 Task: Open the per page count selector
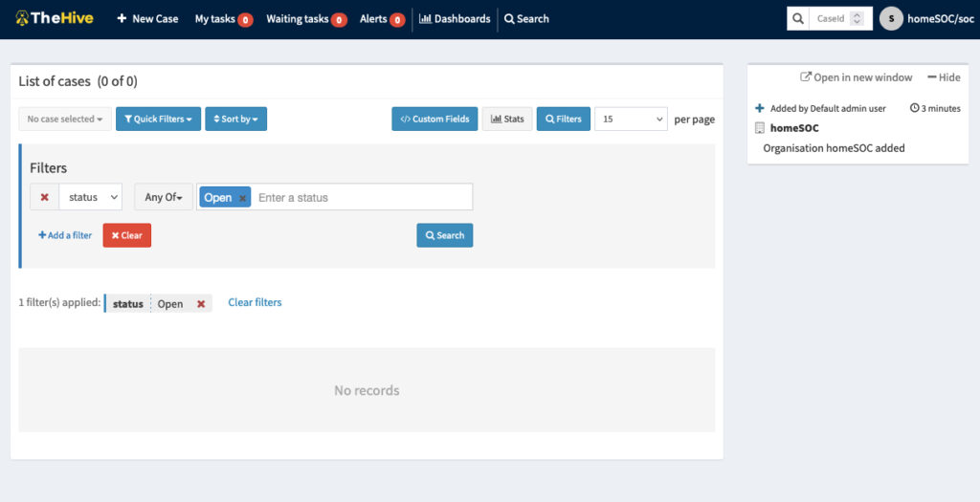(631, 120)
